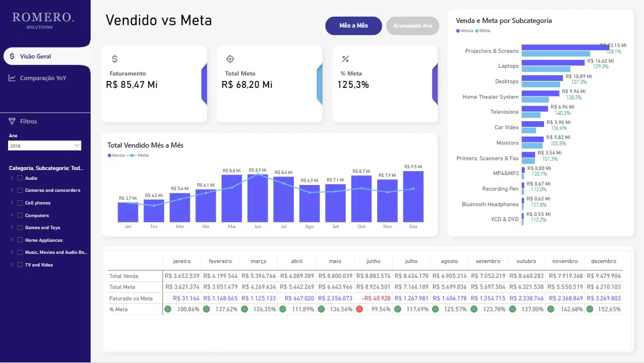Click the green status dot under dezembro

coord(590,309)
